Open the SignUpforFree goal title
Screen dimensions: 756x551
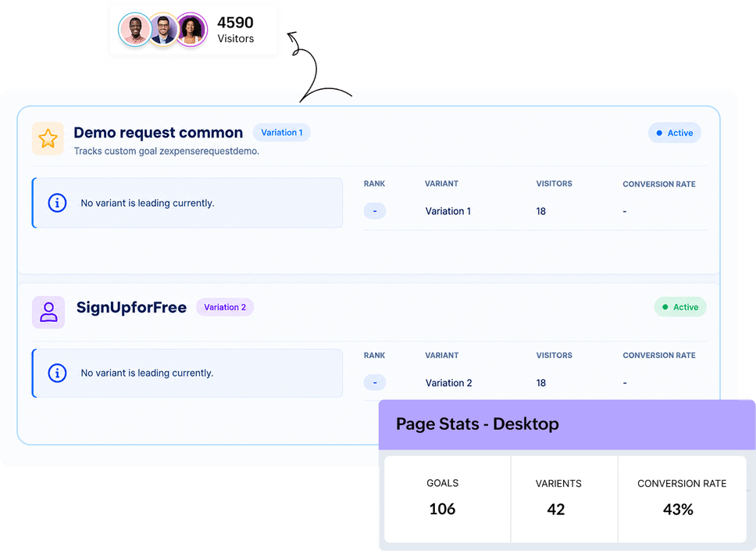(131, 307)
